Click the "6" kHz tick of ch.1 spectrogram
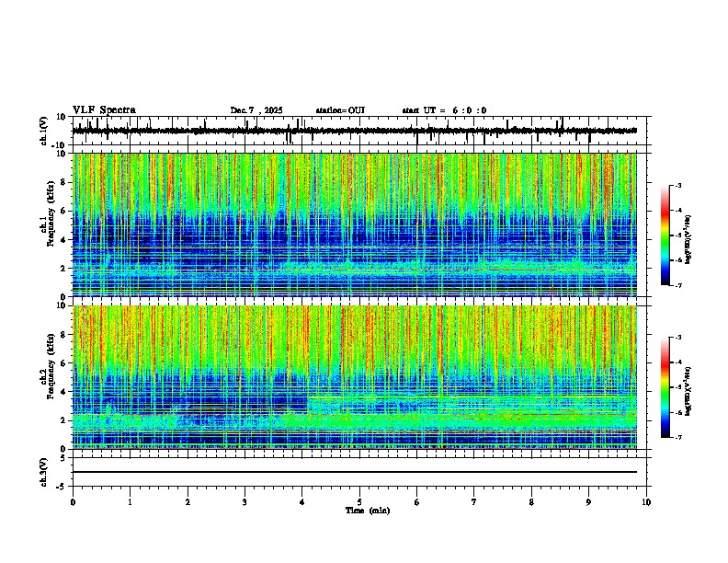The image size is (728, 563). pos(63,211)
